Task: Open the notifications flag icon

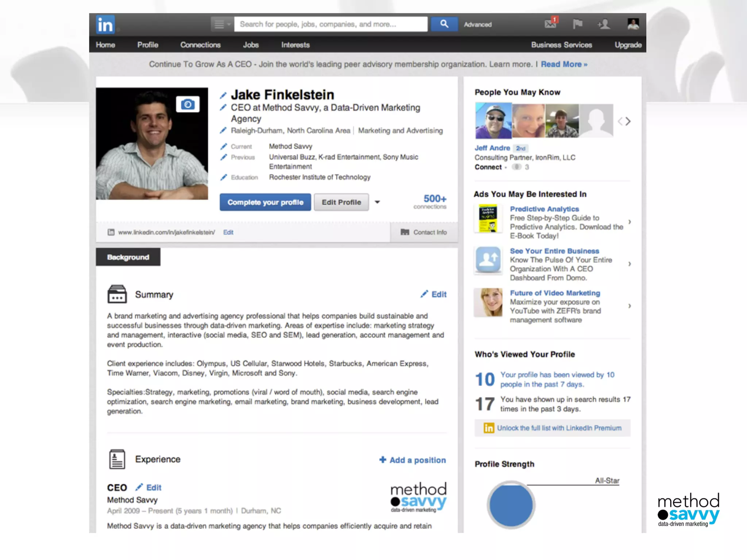Action: click(x=577, y=24)
